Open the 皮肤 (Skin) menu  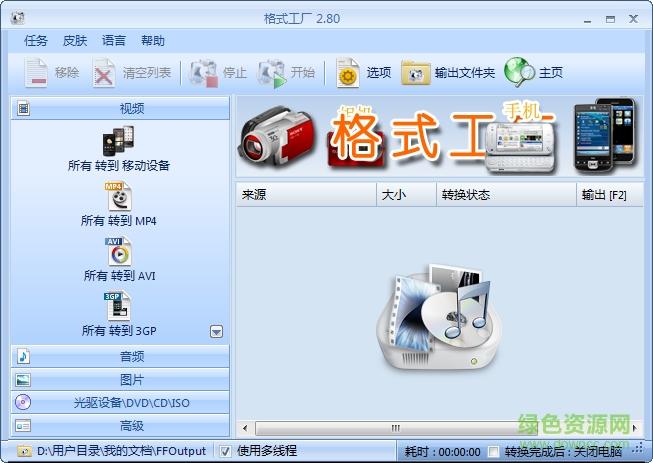point(75,41)
